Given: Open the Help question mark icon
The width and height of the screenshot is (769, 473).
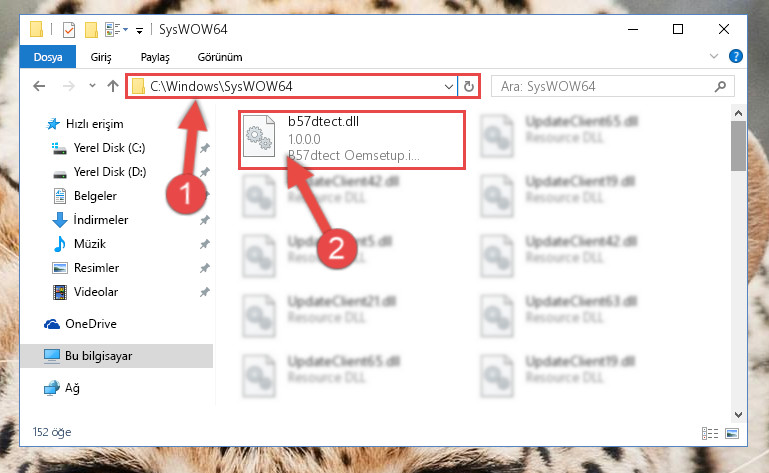Looking at the screenshot, I should click(x=736, y=56).
